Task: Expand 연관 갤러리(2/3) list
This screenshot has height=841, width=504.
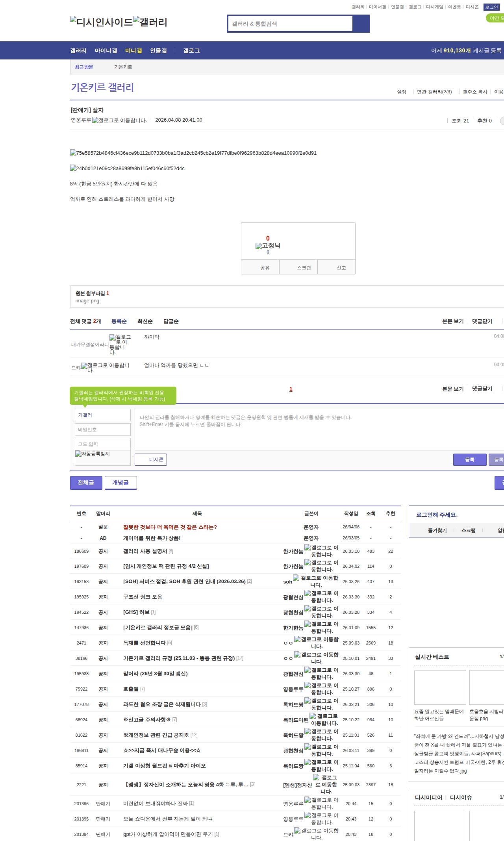Action: coord(434,92)
